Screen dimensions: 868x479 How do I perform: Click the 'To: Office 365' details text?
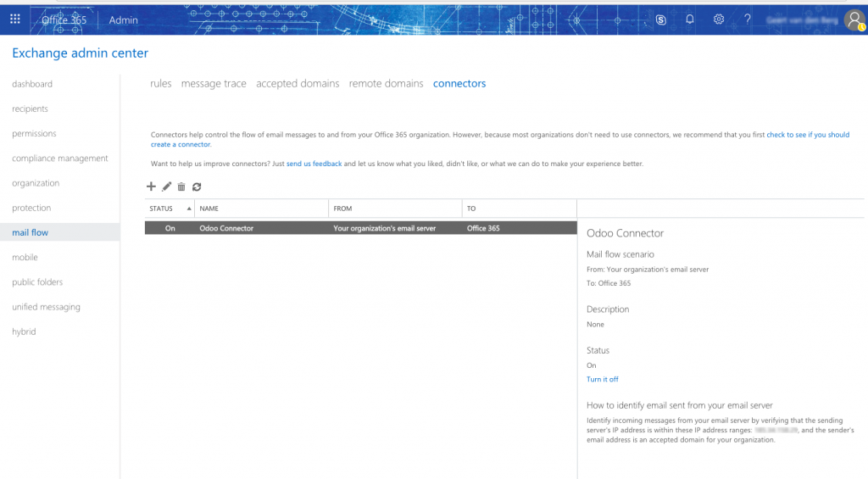(609, 283)
